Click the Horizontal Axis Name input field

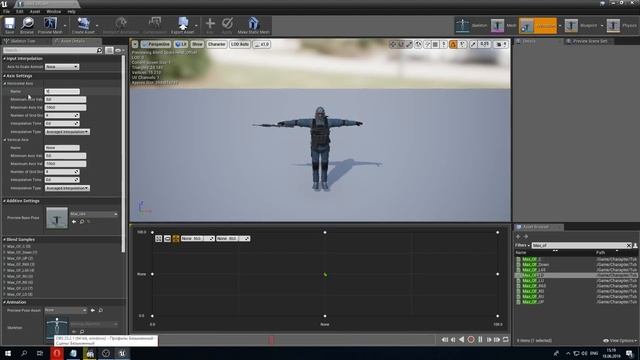62,91
